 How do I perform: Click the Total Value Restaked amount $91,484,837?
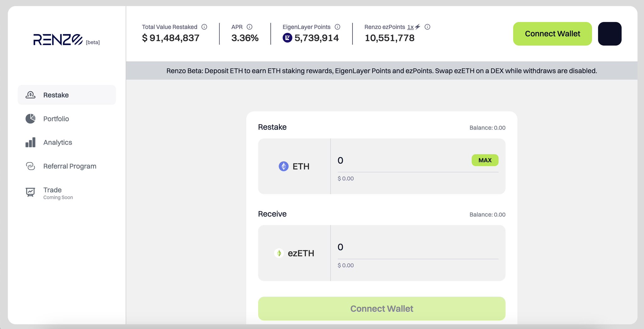171,38
